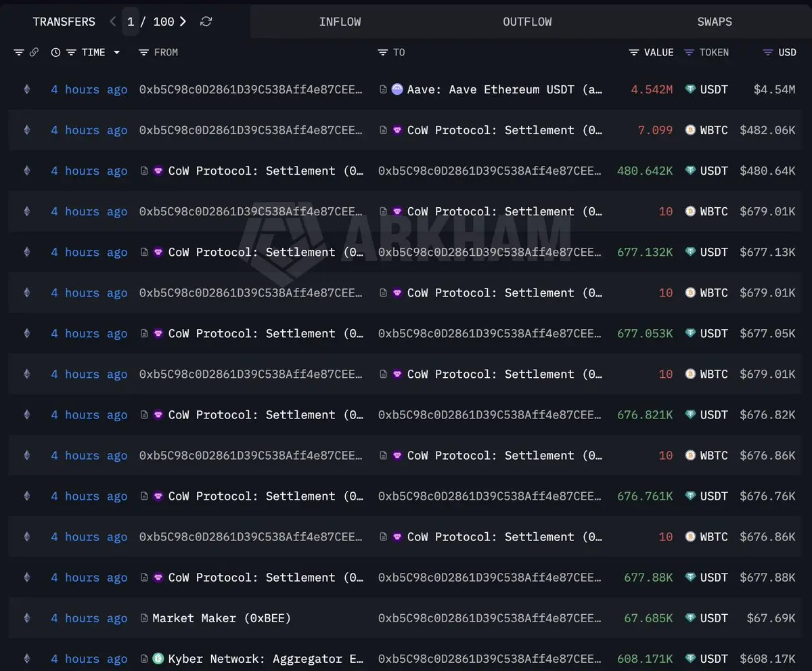Screen dimensions: 812x671
Task: Refresh the transfers list
Action: tap(206, 22)
